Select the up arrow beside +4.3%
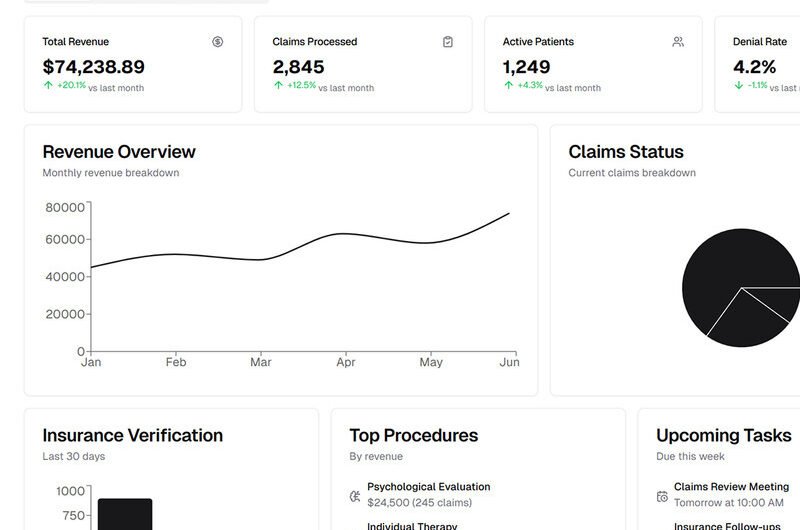 pyautogui.click(x=508, y=86)
